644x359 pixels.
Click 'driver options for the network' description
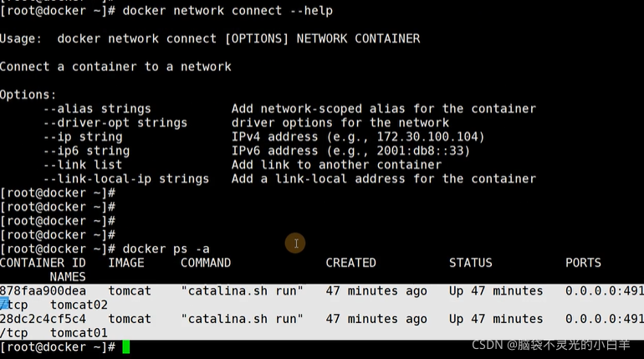340,123
